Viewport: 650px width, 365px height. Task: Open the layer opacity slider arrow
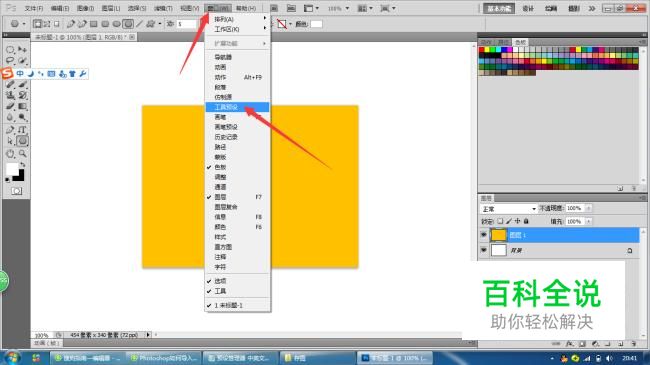589,208
